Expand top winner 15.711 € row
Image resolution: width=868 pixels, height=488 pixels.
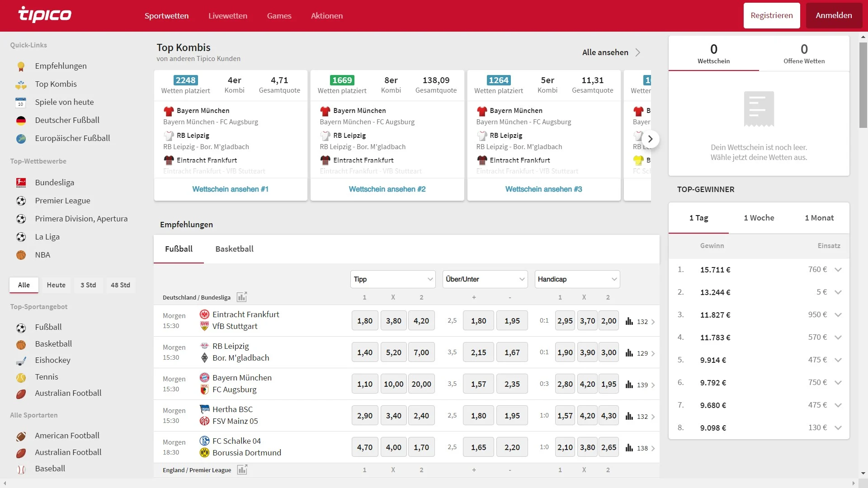[838, 270]
